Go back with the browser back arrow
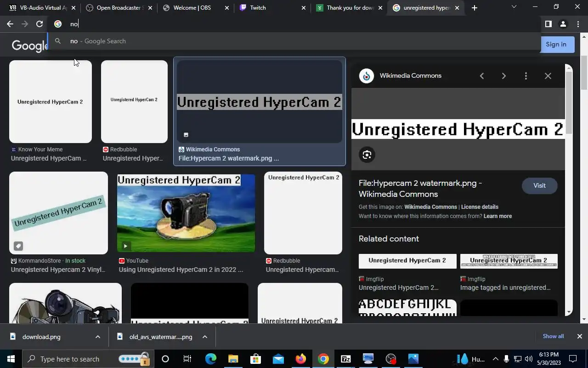588x368 pixels. pyautogui.click(x=10, y=24)
